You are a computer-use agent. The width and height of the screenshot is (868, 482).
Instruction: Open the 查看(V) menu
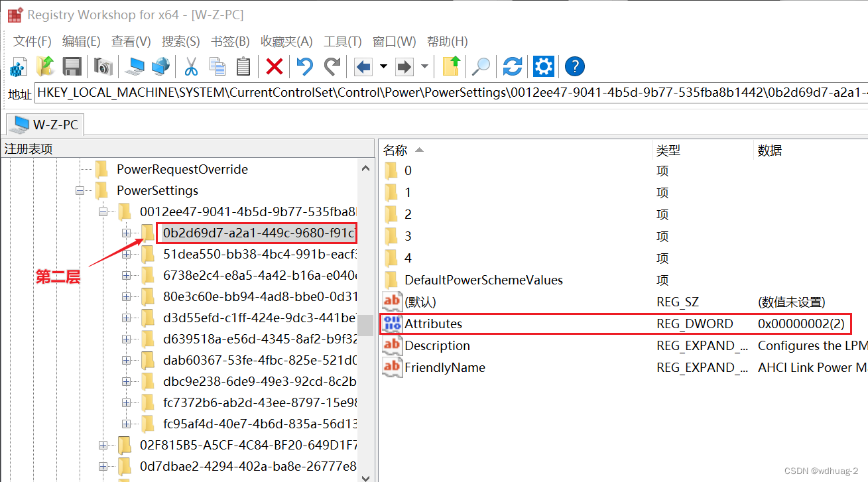[131, 41]
